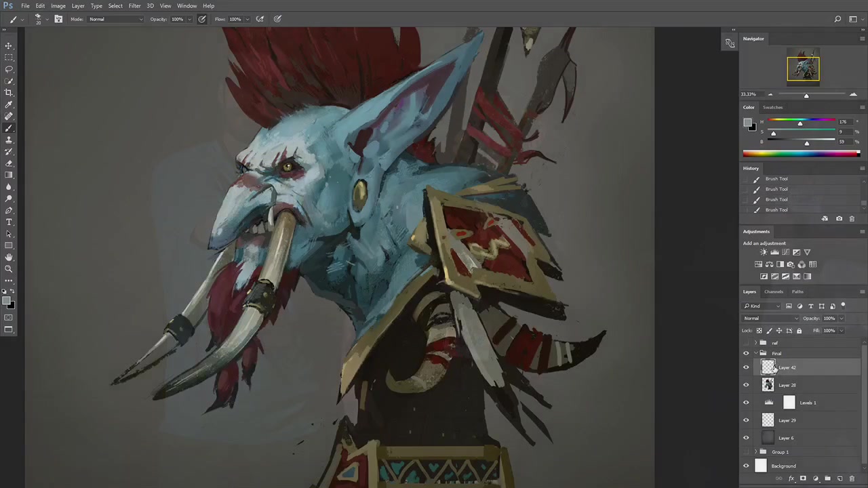
Task: Select the Rectangular Marquee tool
Action: [9, 57]
